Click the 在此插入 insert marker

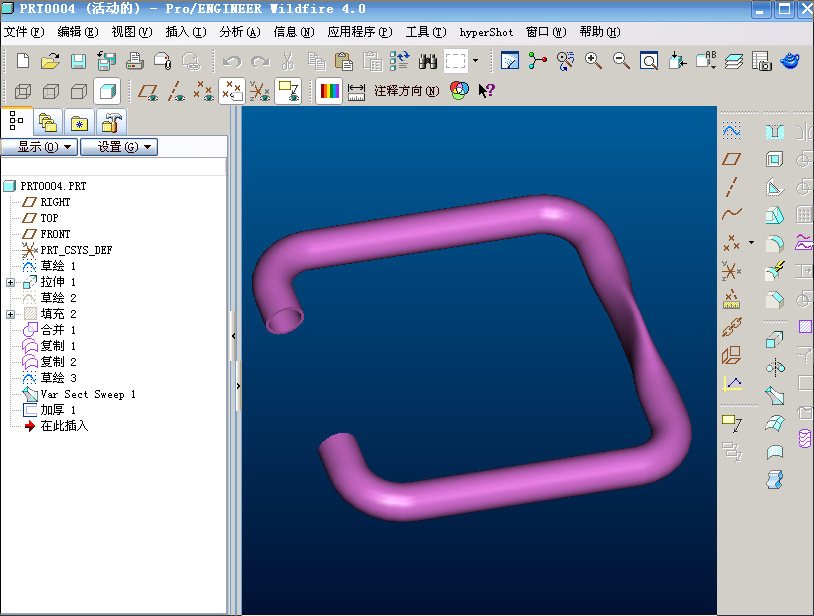click(64, 426)
